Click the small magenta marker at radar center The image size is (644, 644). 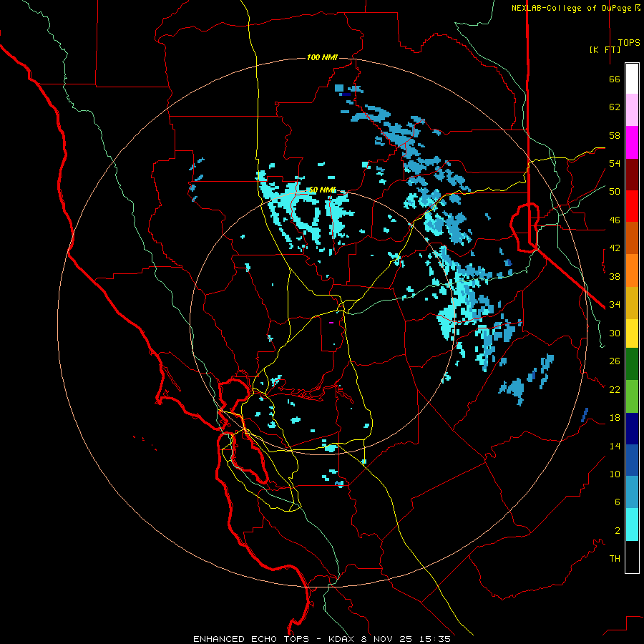click(x=331, y=323)
